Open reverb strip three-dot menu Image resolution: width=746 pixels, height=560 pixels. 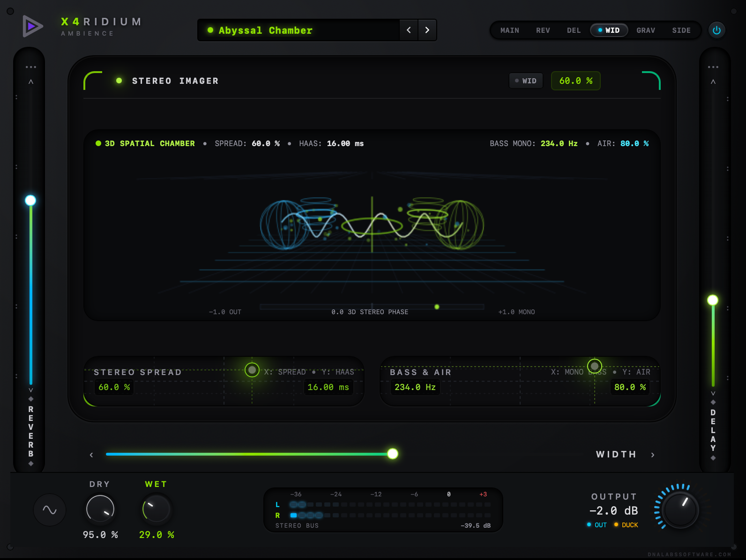click(x=31, y=67)
